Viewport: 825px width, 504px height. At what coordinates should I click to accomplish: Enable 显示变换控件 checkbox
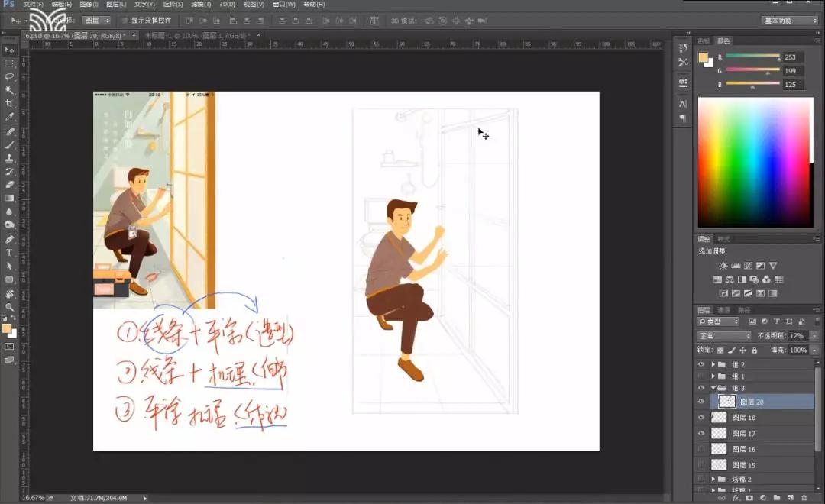click(125, 21)
